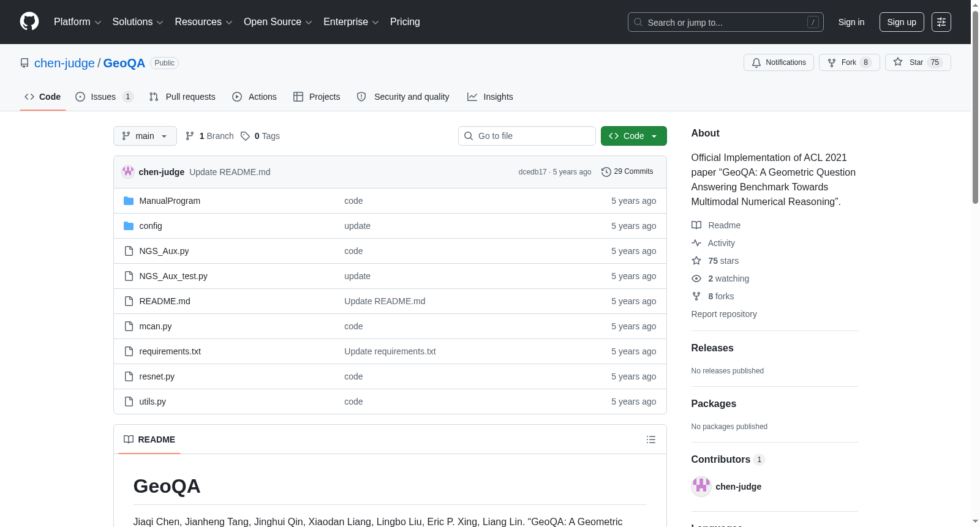Open the dcedb17 commit hash link
Image resolution: width=980 pixels, height=527 pixels.
533,172
